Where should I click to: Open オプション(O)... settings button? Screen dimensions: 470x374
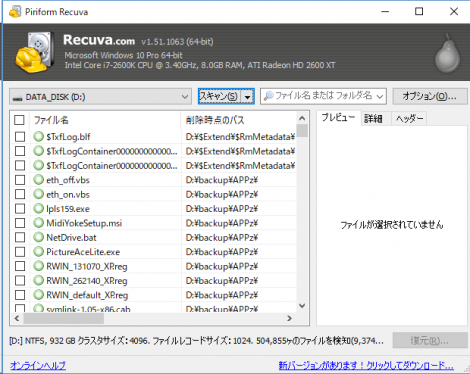point(429,96)
